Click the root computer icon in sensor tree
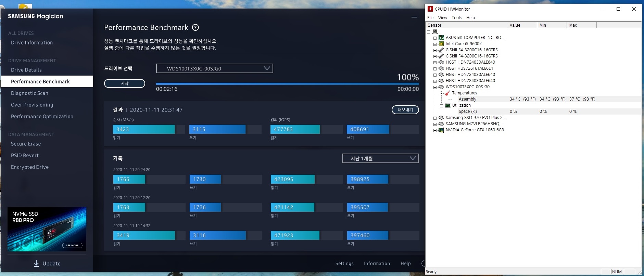The width and height of the screenshot is (644, 276). [435, 31]
